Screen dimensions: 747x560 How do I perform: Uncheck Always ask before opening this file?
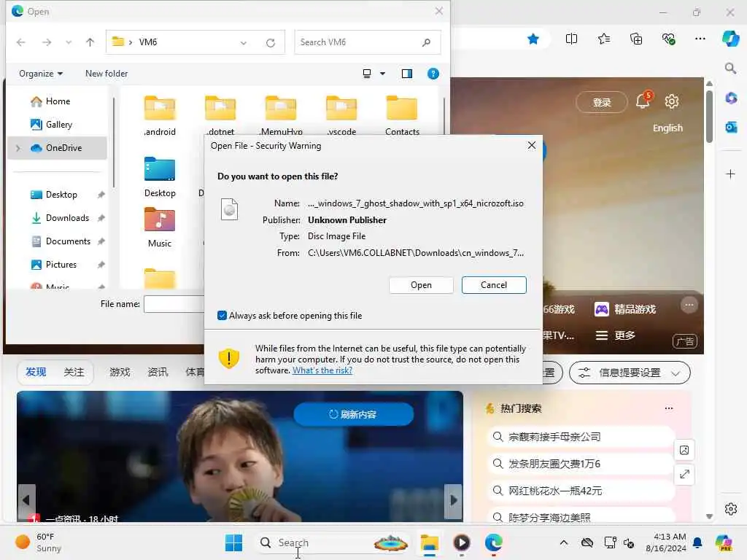222,315
